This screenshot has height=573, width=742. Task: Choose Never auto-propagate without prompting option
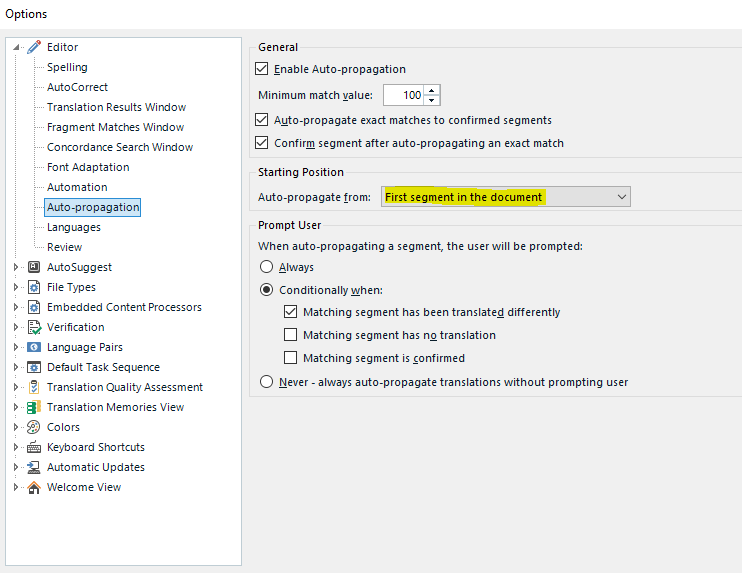(x=266, y=381)
